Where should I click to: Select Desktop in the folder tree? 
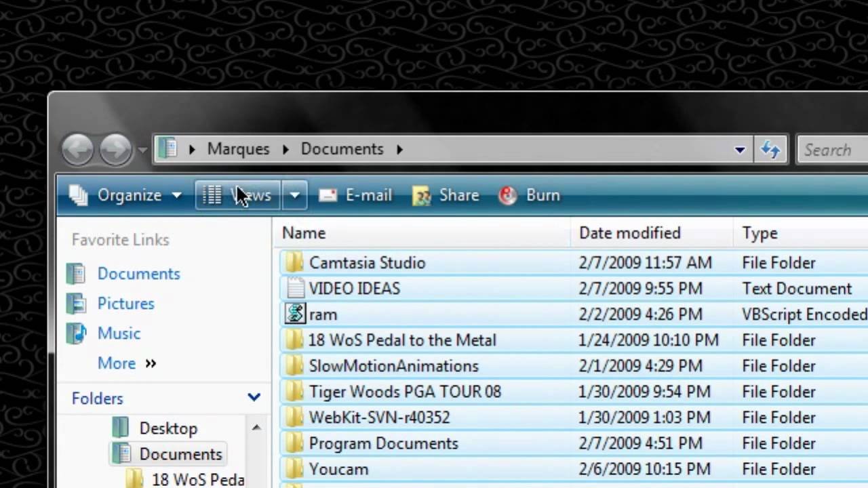(x=167, y=428)
